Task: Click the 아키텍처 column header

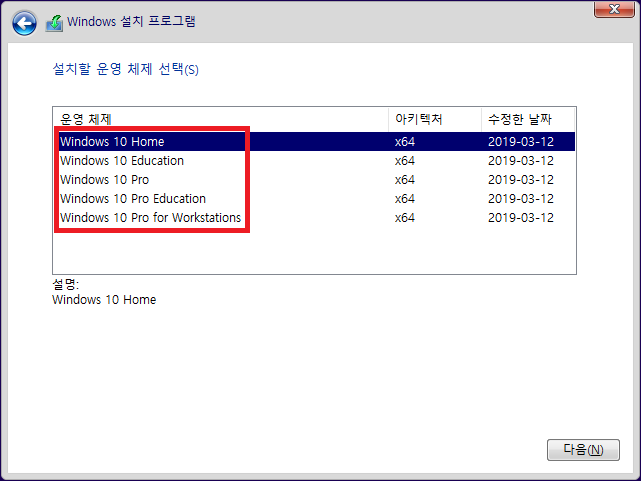Action: [x=435, y=119]
